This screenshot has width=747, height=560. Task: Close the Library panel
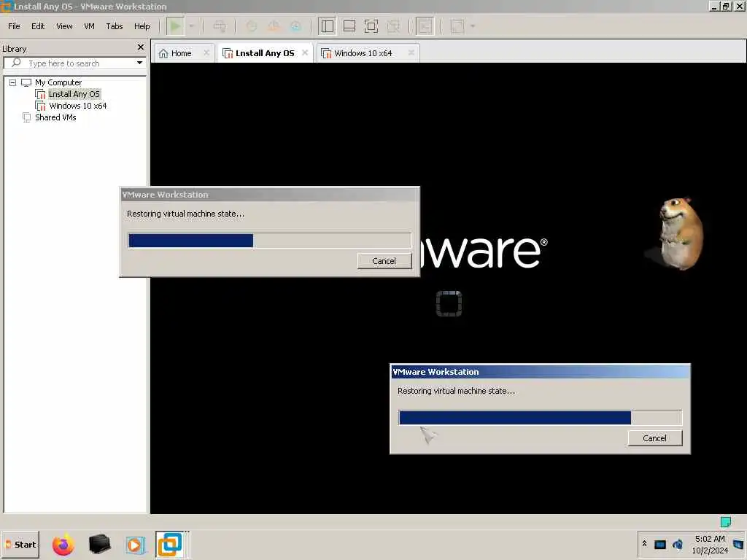point(141,47)
